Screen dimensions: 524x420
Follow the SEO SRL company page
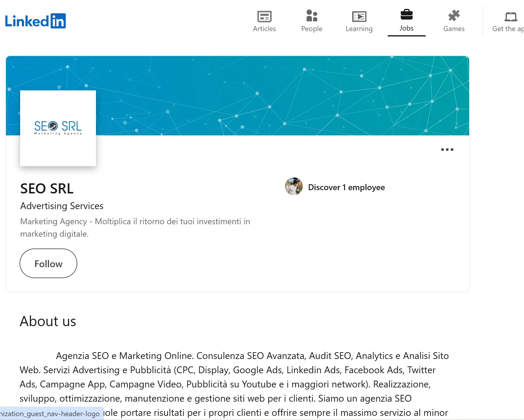pos(48,263)
